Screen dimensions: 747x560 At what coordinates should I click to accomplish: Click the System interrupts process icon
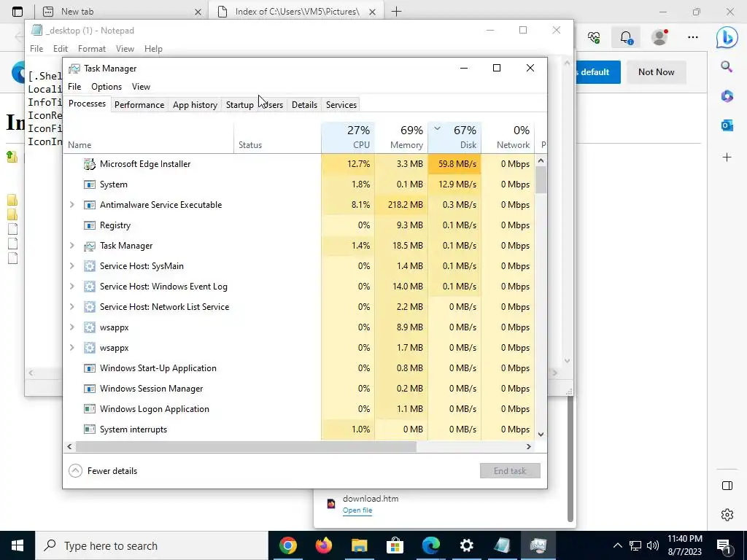tap(90, 429)
